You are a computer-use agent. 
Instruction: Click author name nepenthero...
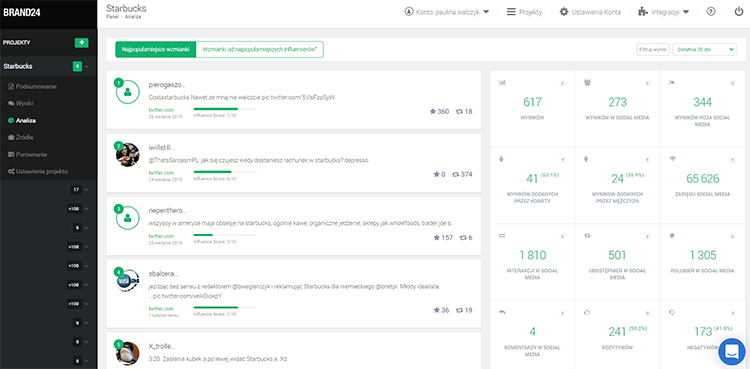click(168, 211)
